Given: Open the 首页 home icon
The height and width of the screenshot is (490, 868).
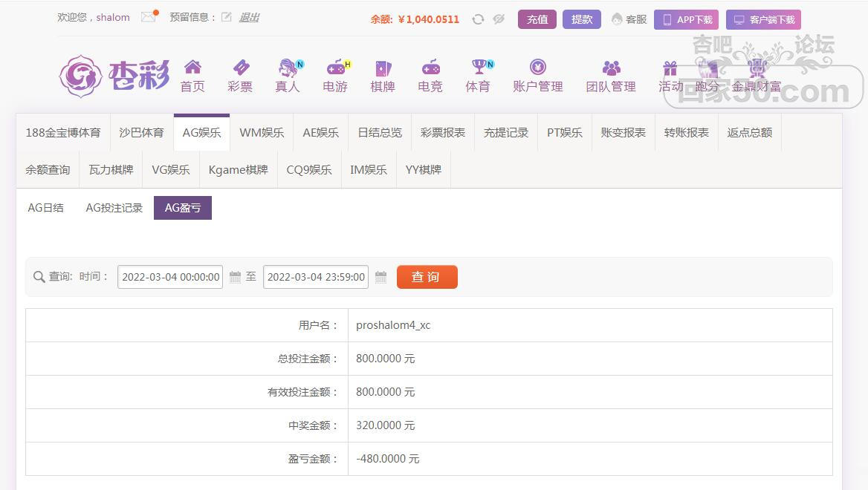Looking at the screenshot, I should pyautogui.click(x=192, y=68).
